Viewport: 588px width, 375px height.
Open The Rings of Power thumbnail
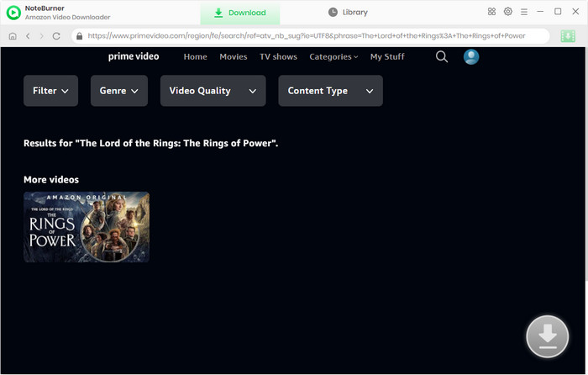tap(87, 227)
